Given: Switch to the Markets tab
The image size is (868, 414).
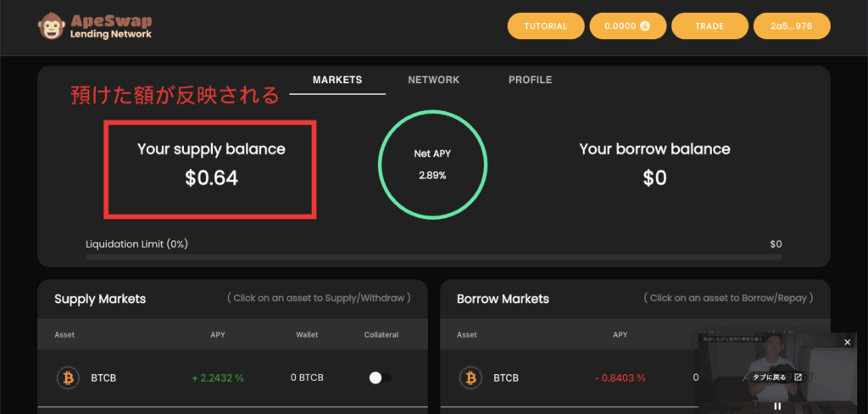Looking at the screenshot, I should (337, 80).
